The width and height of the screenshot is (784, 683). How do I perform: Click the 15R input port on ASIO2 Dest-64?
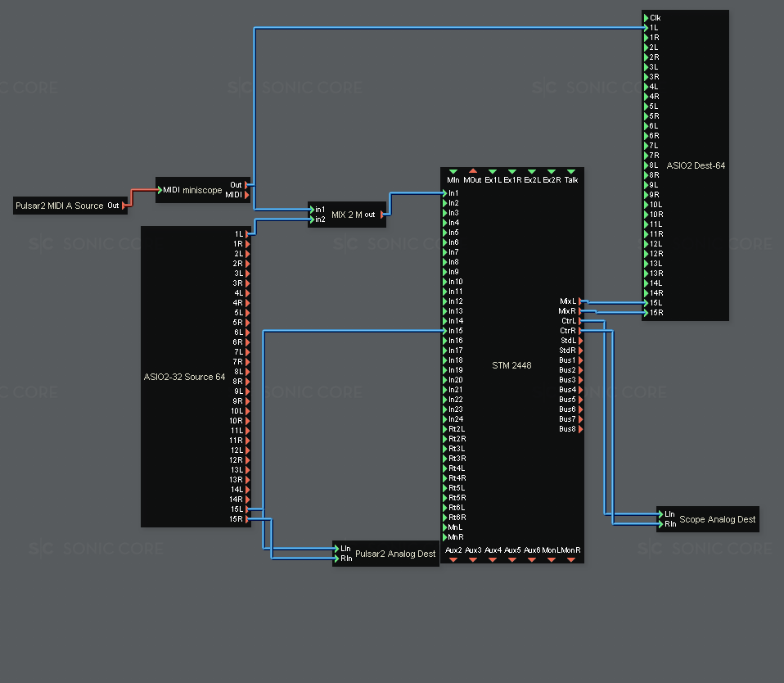click(646, 313)
